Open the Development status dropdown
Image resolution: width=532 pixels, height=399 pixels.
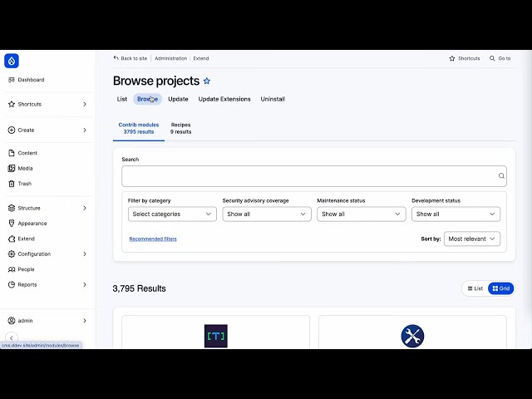click(x=456, y=214)
